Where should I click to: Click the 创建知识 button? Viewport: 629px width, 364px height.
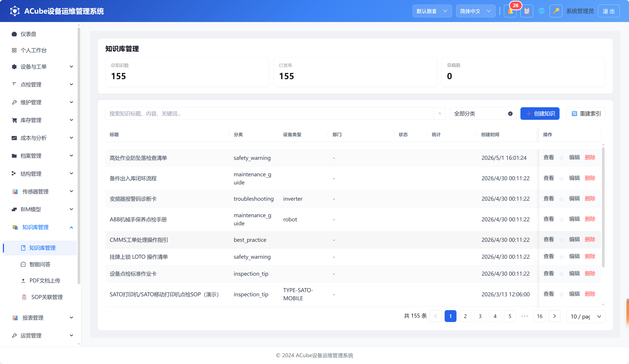coord(540,114)
